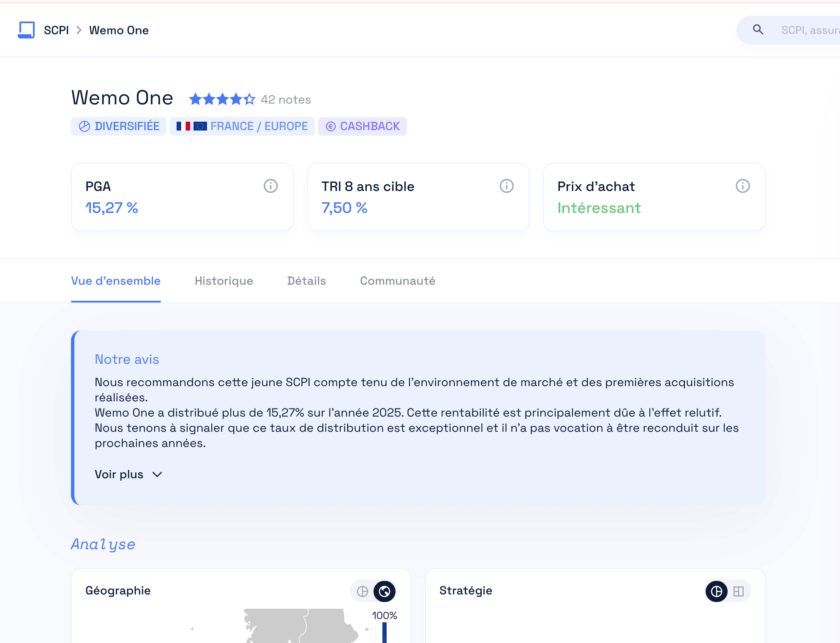Switch Géographie to pie chart view
Screen dimensions: 840x643
[x=363, y=591]
